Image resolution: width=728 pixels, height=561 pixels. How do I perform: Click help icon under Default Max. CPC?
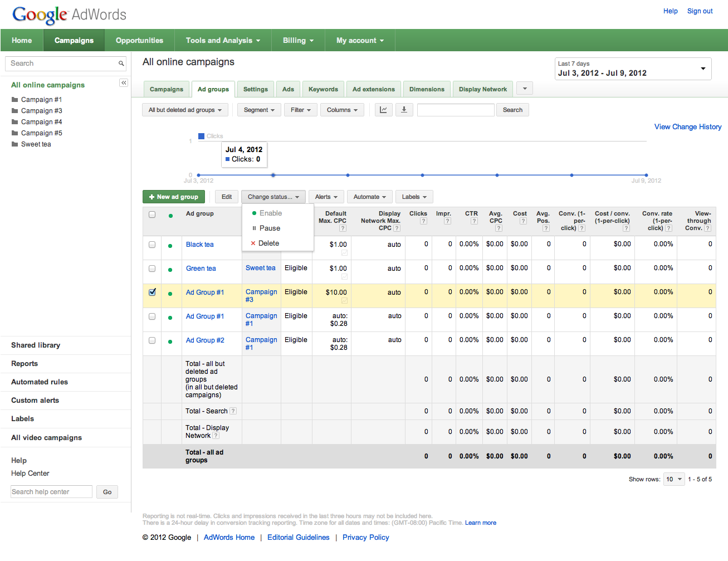(x=343, y=228)
